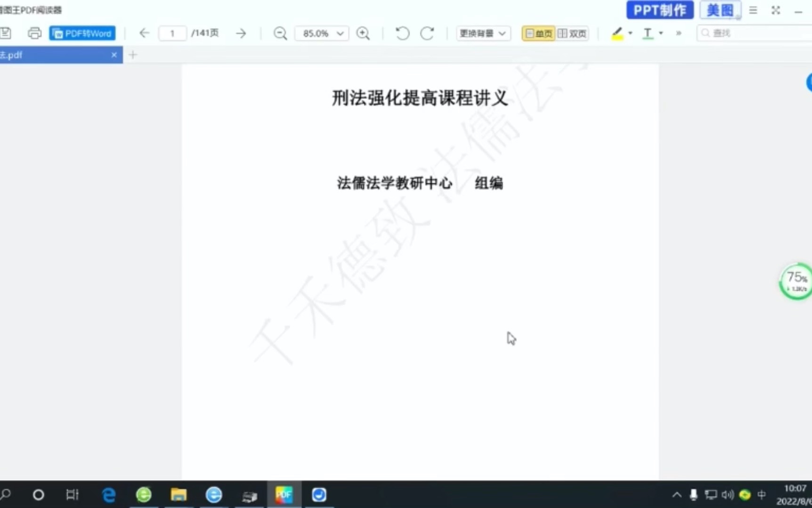Open the hamburger menu icon
812x508 pixels.
tap(753, 10)
